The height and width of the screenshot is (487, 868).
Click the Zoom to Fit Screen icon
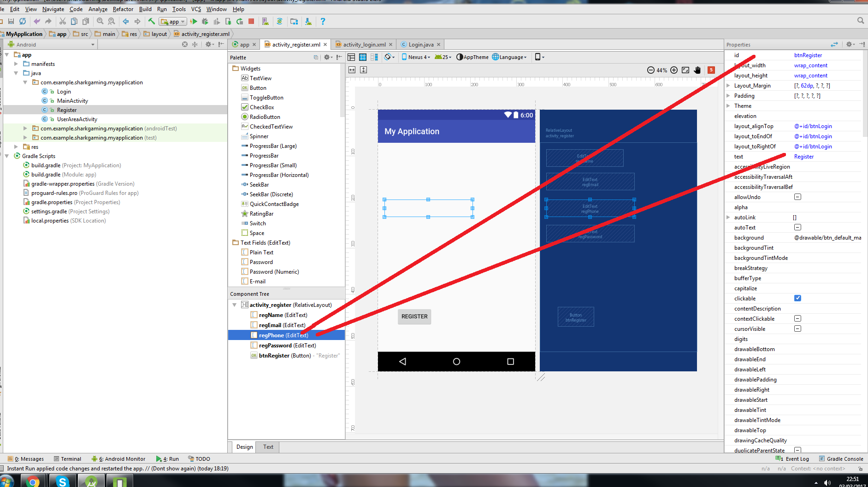coord(685,70)
